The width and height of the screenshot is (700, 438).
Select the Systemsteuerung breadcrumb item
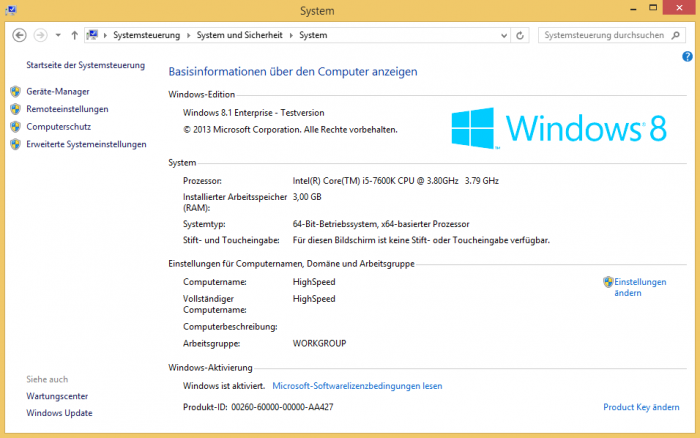[146, 35]
